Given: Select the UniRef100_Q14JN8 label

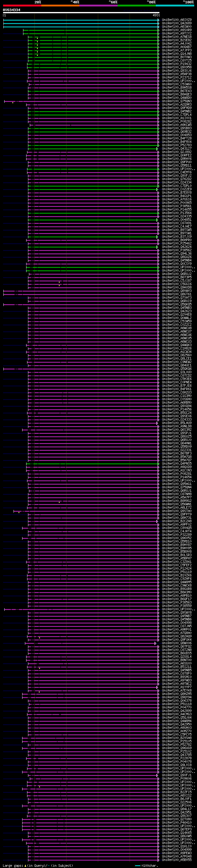Looking at the screenshot, I should click(177, 54).
